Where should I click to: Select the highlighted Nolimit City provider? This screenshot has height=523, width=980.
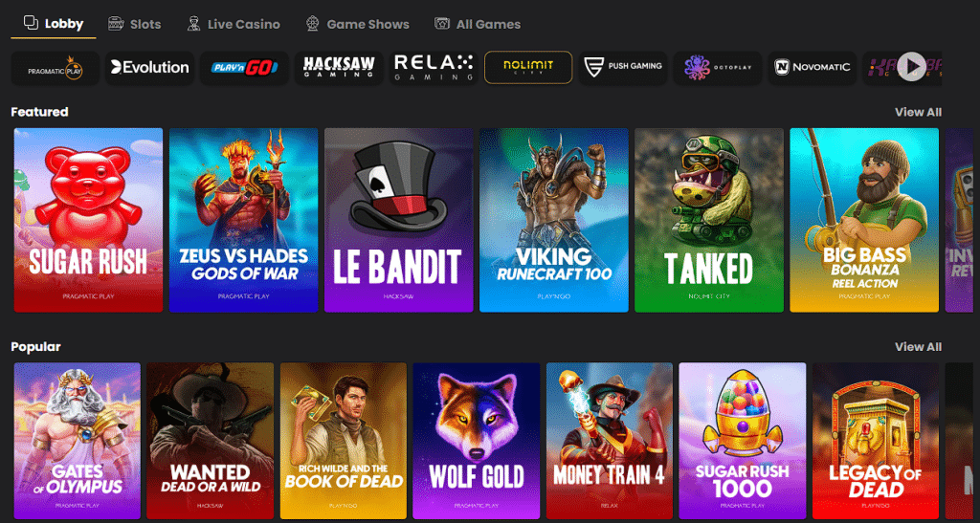tap(528, 68)
